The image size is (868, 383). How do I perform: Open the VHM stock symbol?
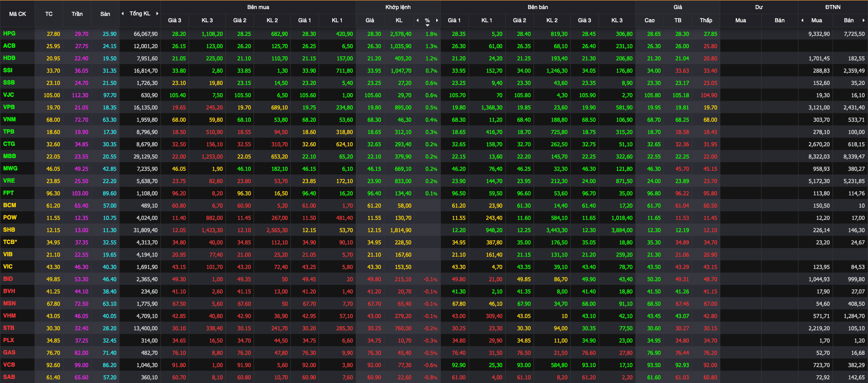click(x=9, y=316)
